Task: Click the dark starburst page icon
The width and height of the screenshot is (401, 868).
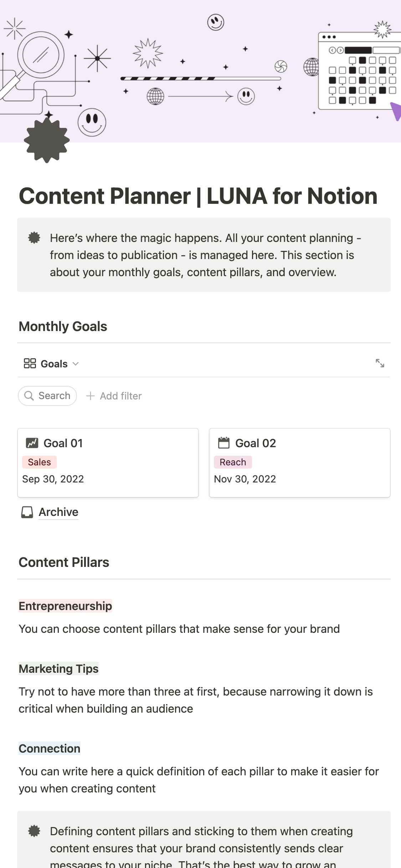Action: coord(47,140)
